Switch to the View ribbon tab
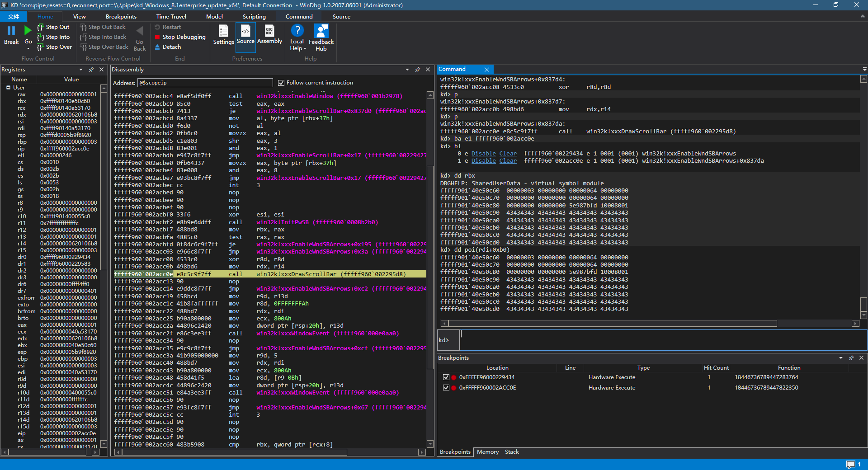Image resolution: width=868 pixels, height=470 pixels. click(x=79, y=16)
